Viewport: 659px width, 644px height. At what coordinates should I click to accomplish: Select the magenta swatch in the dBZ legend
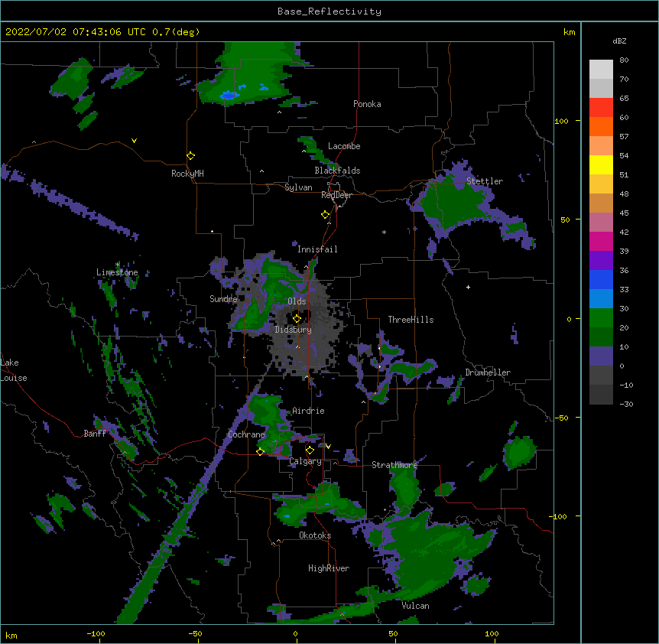(x=601, y=241)
